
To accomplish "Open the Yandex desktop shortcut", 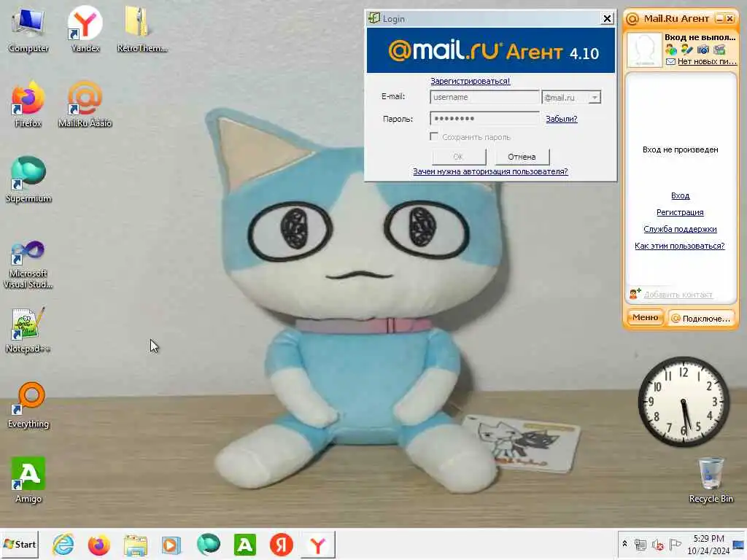I will point(85,29).
